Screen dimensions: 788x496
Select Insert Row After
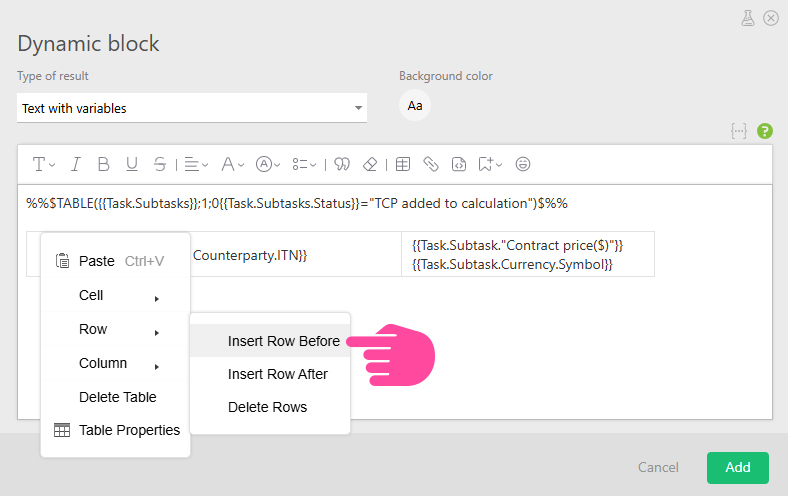coord(277,374)
